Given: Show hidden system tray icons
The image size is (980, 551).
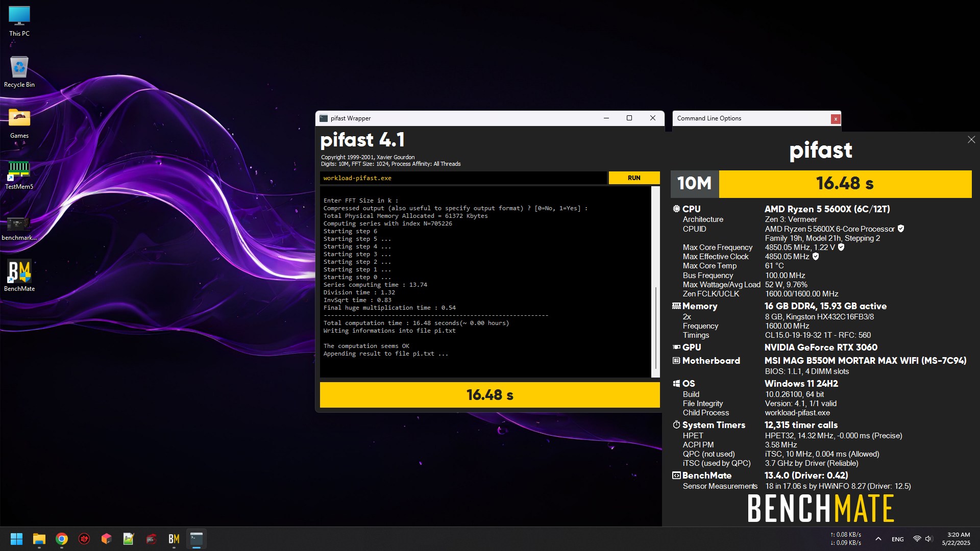Looking at the screenshot, I should (x=878, y=539).
